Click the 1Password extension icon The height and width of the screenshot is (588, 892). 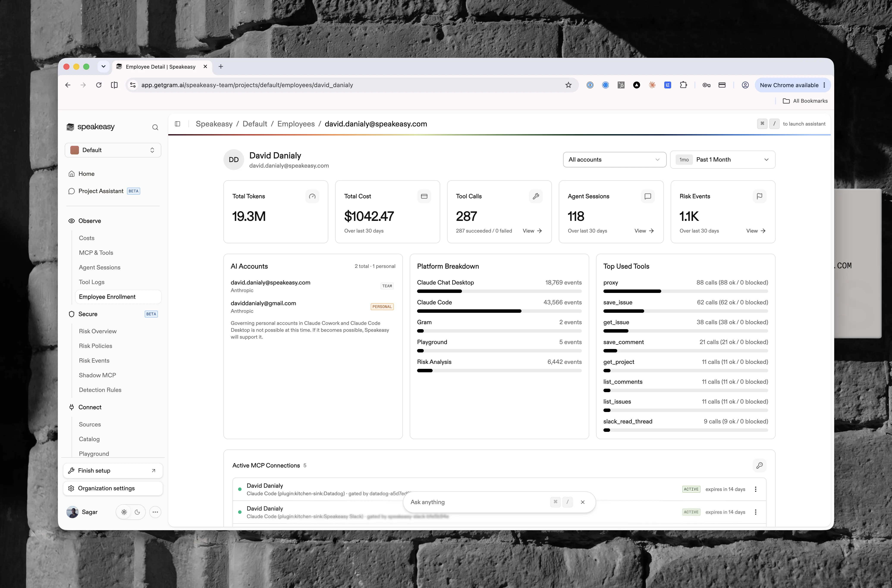(590, 85)
